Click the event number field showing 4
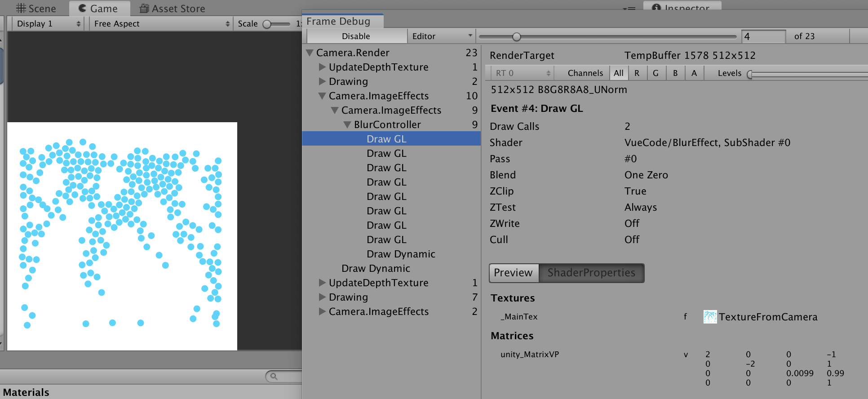The image size is (868, 399). tap(764, 36)
